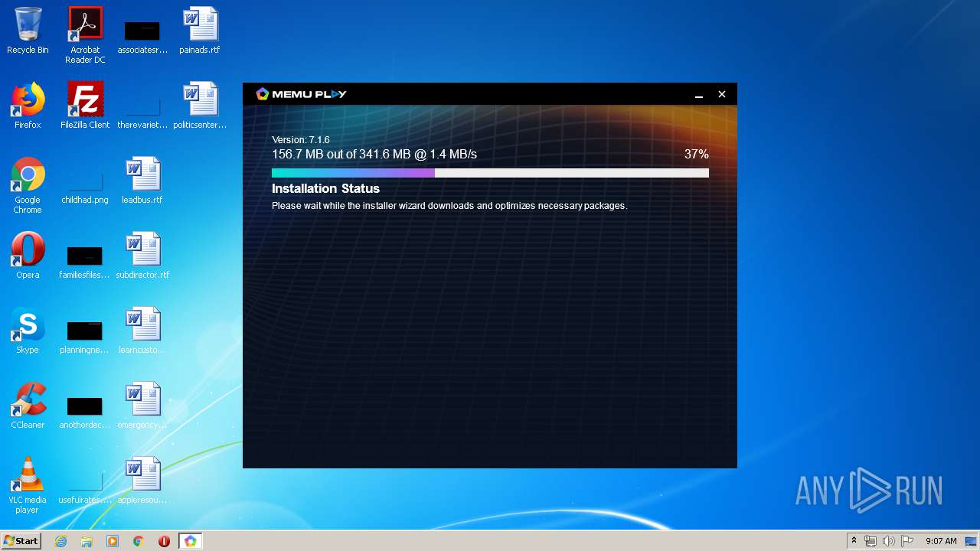Click the 9:07 AM taskbar clock

(x=941, y=541)
